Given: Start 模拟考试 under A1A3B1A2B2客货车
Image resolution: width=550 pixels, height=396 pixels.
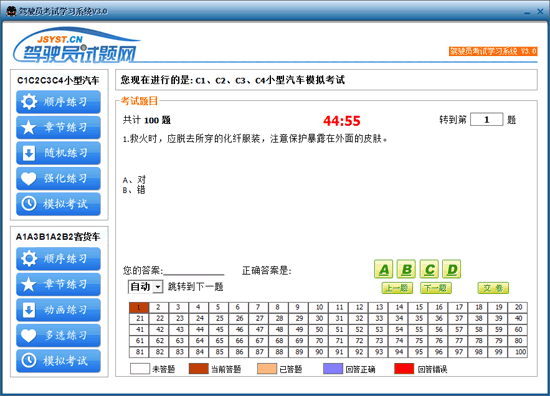Looking at the screenshot, I should click(x=58, y=361).
